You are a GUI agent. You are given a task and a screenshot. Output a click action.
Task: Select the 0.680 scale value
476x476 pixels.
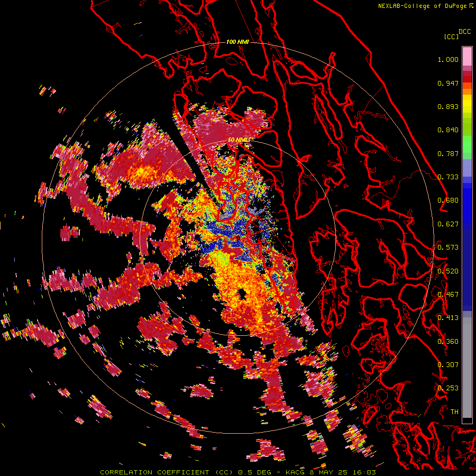(448, 200)
